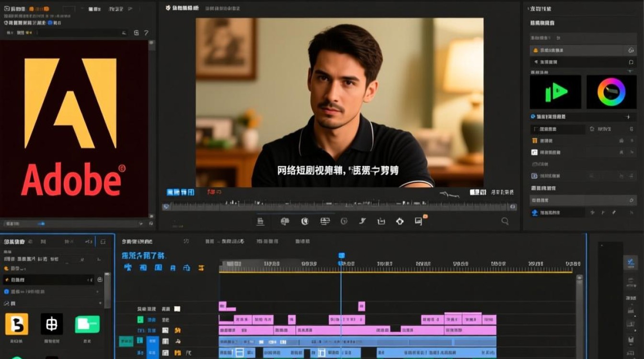Click the flag-shaped marker icon below the monitor

285,221
